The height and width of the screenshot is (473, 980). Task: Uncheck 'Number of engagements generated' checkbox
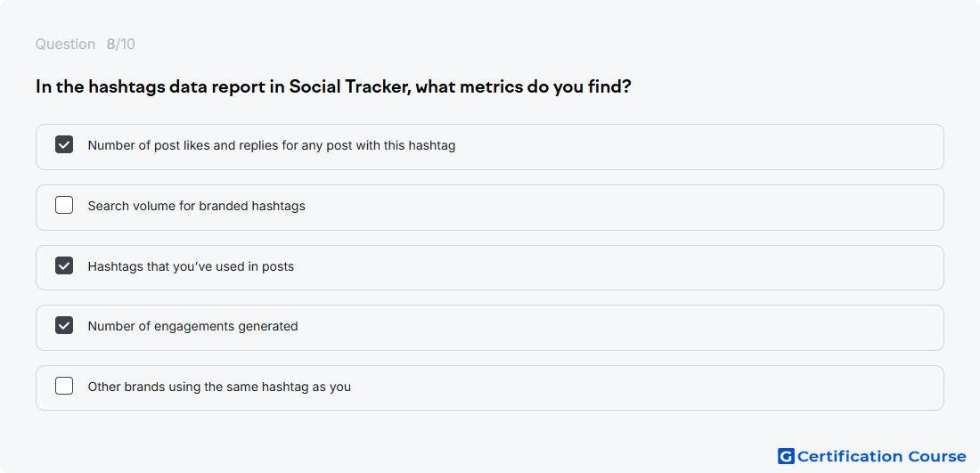64,325
